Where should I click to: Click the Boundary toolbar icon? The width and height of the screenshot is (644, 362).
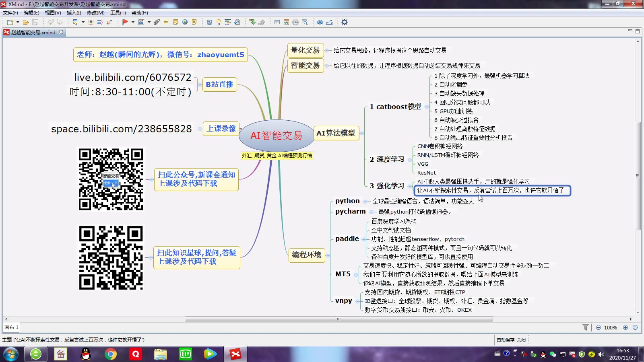pos(91,22)
